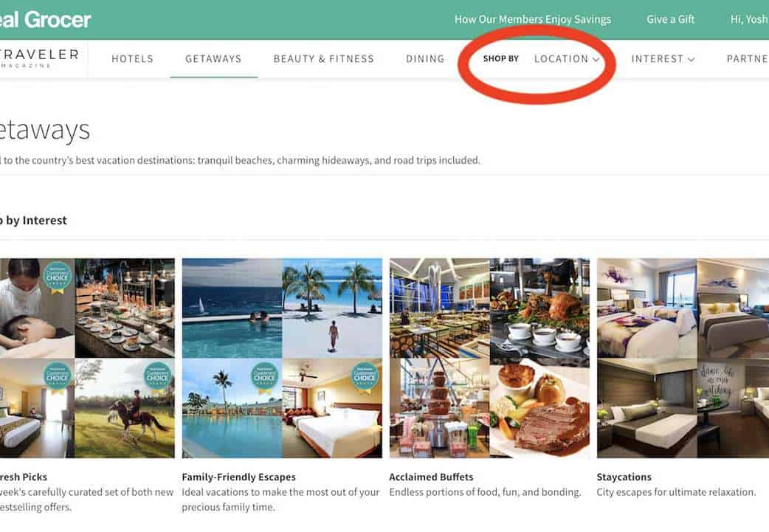Open the Dining tab
The width and height of the screenshot is (769, 532).
[x=425, y=59]
